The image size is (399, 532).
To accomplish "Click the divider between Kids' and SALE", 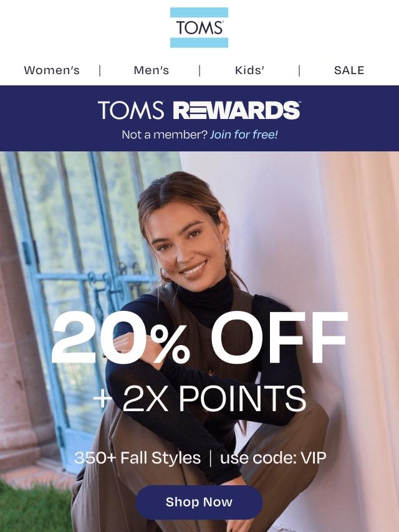I will (299, 70).
